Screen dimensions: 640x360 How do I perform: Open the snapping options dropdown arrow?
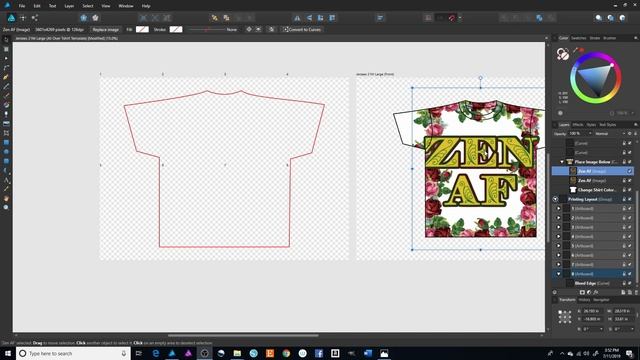click(460, 18)
